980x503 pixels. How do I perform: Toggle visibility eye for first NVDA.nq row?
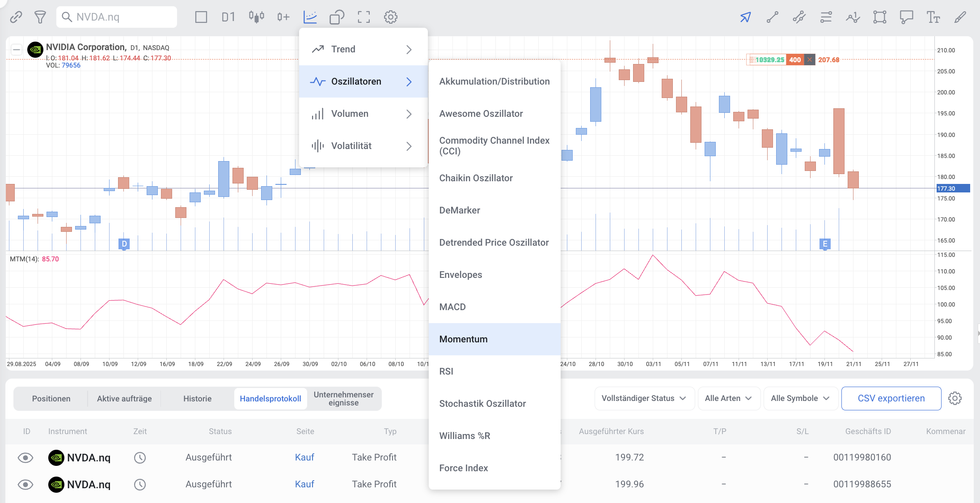pos(25,457)
